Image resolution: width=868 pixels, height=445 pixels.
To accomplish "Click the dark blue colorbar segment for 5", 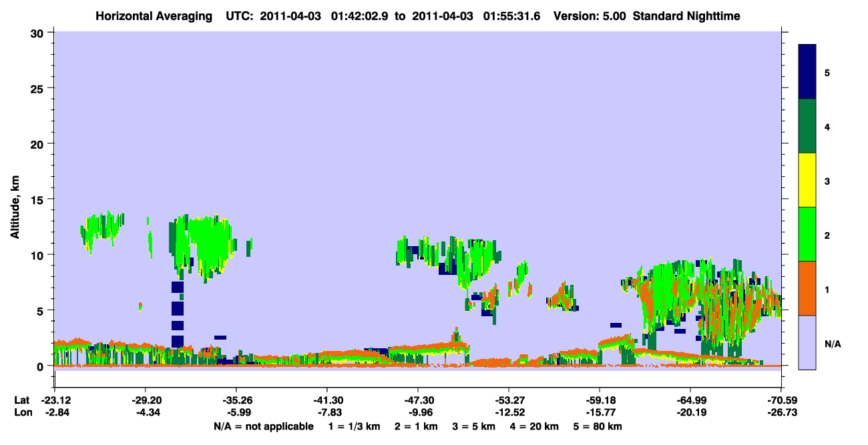I will [807, 72].
